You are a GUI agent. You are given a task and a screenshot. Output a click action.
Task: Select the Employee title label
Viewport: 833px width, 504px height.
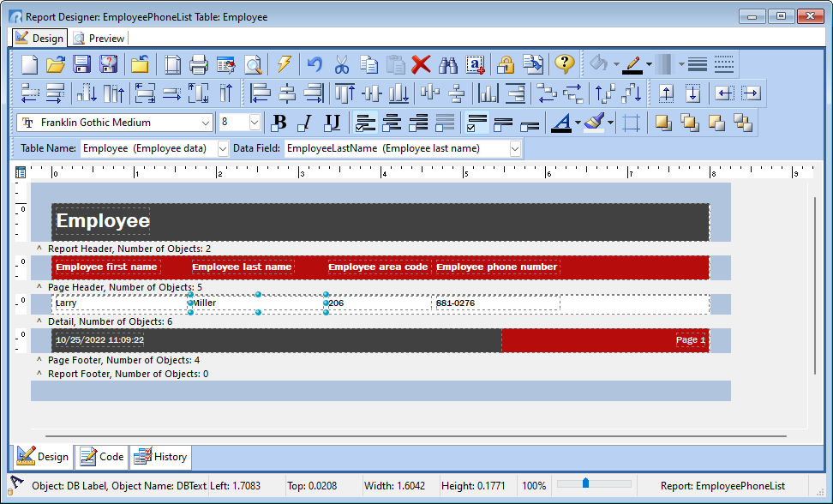point(103,221)
